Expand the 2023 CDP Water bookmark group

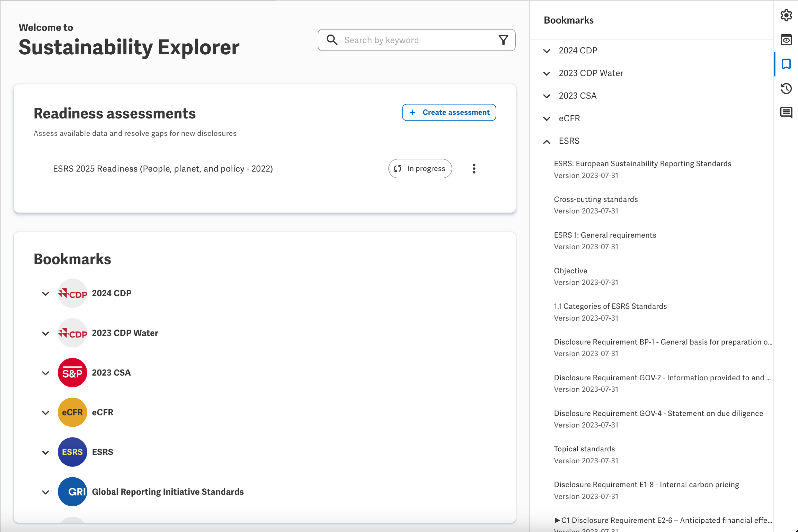[x=46, y=333]
